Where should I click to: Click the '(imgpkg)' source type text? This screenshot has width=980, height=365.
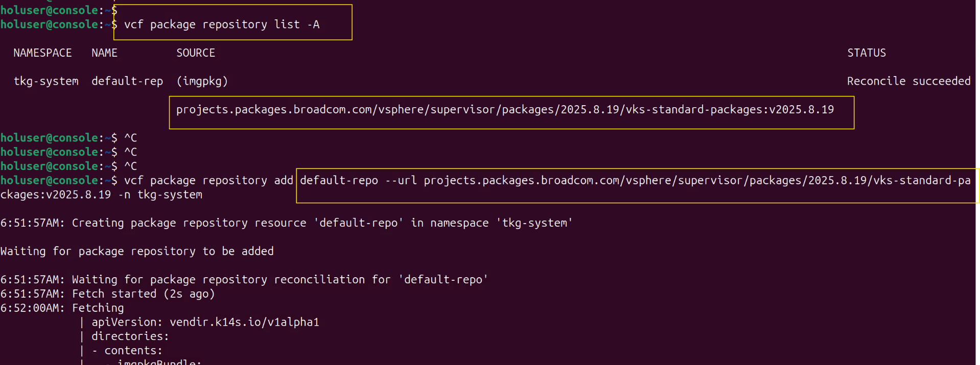click(x=202, y=81)
